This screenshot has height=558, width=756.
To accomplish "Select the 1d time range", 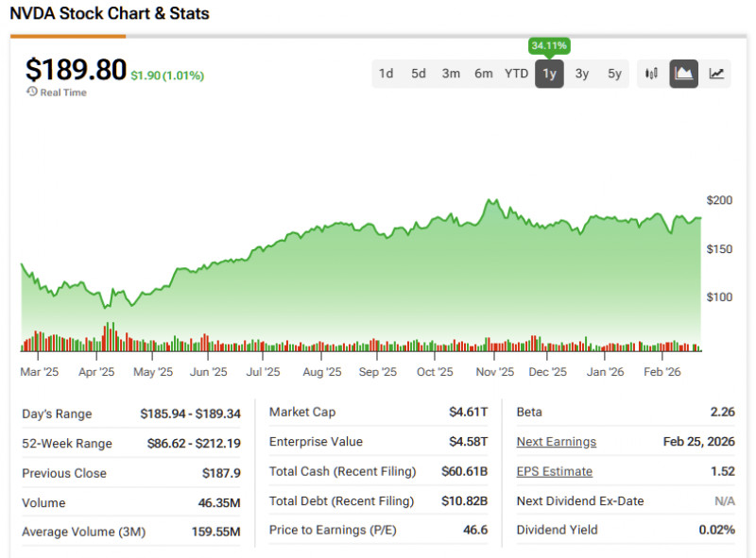I will [386, 74].
